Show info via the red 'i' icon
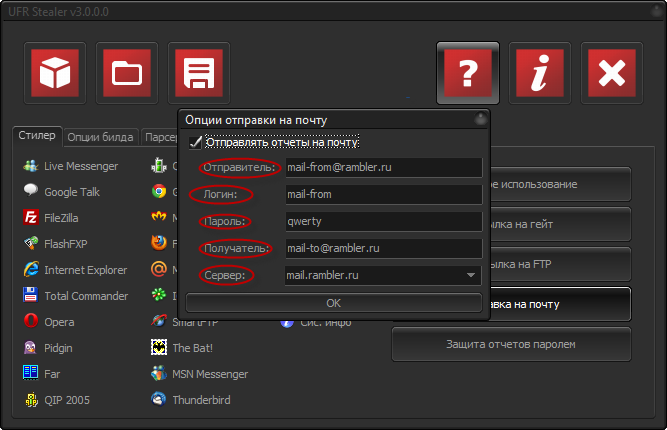Screen dimensions: 667x430 click(x=539, y=73)
